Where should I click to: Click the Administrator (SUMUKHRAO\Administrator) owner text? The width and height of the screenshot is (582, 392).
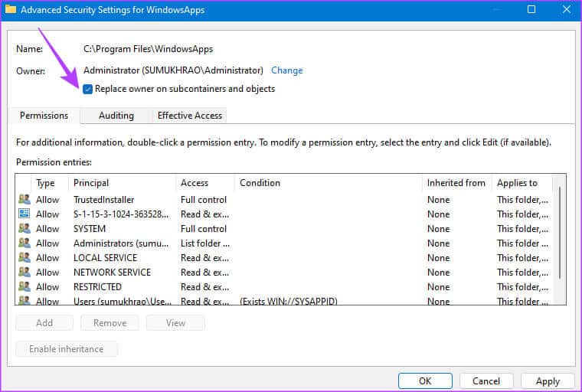(x=173, y=70)
